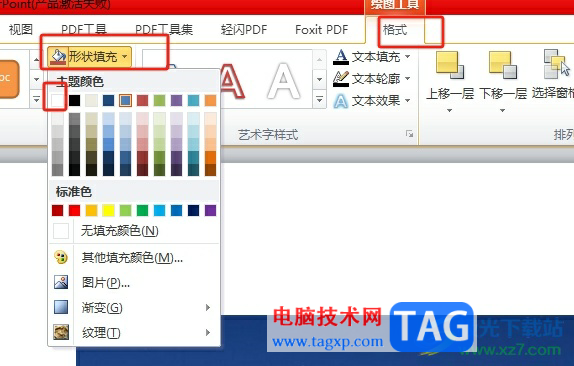The width and height of the screenshot is (574, 366).
Task: Choose standard purple swatch
Action: pos(210,210)
